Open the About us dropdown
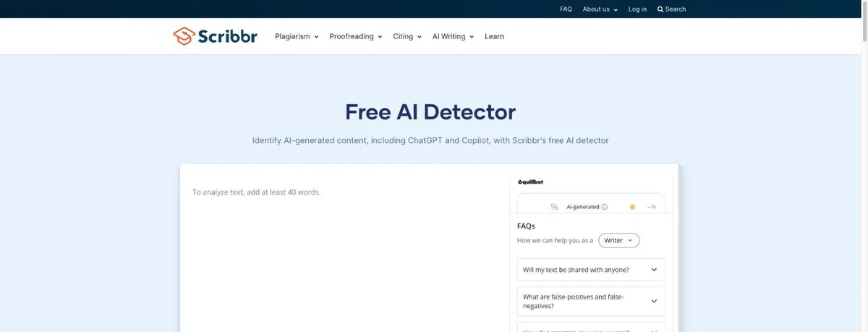This screenshot has height=332, width=868. pos(600,9)
